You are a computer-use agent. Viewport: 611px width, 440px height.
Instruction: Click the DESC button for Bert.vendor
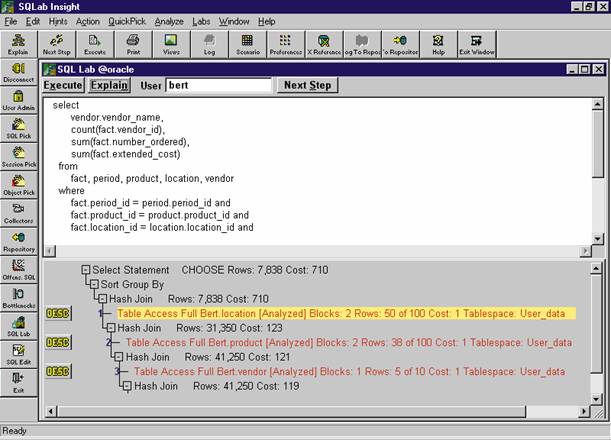(58, 371)
